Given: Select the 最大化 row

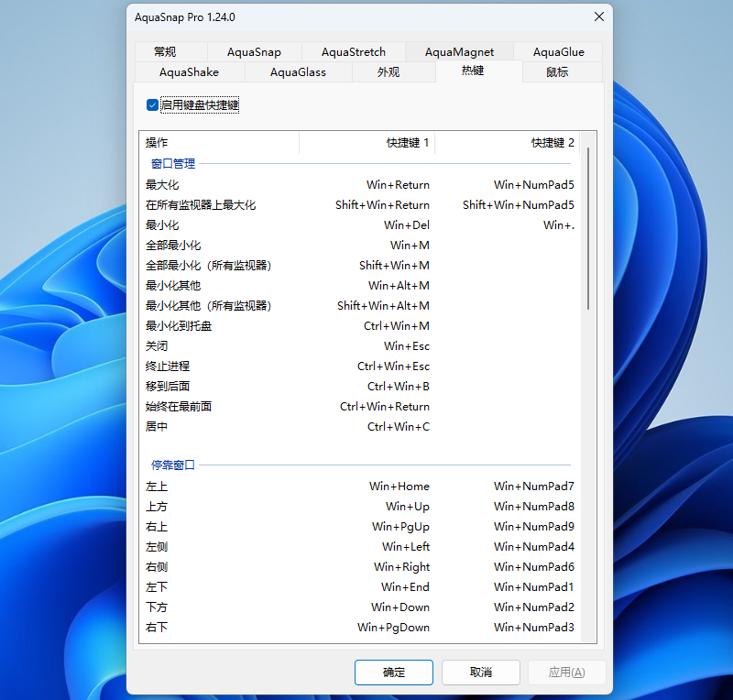Looking at the screenshot, I should [x=360, y=185].
